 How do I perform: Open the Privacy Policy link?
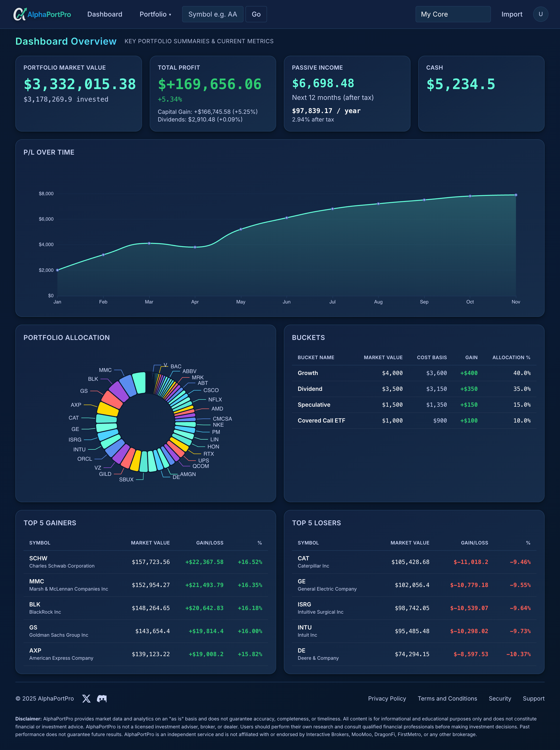point(387,698)
